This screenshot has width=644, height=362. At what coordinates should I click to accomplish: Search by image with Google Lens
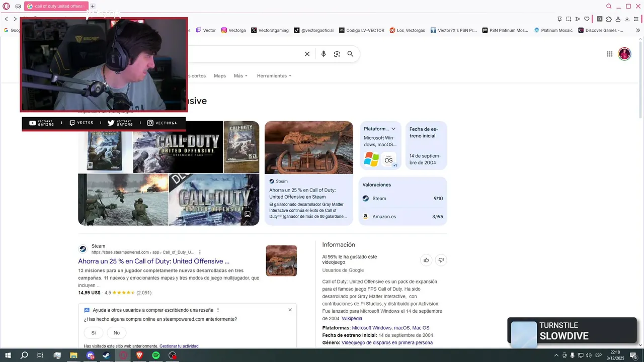tap(337, 54)
